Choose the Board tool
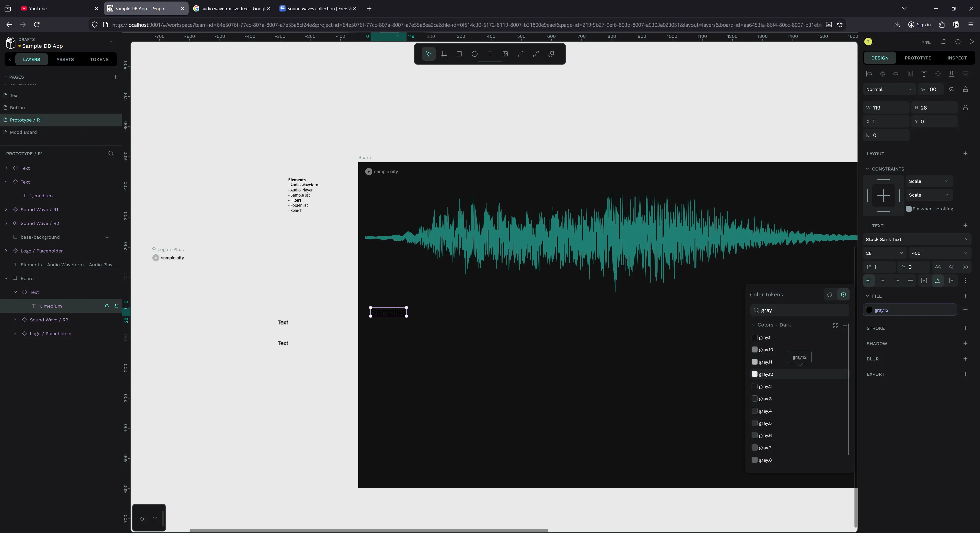 444,54
